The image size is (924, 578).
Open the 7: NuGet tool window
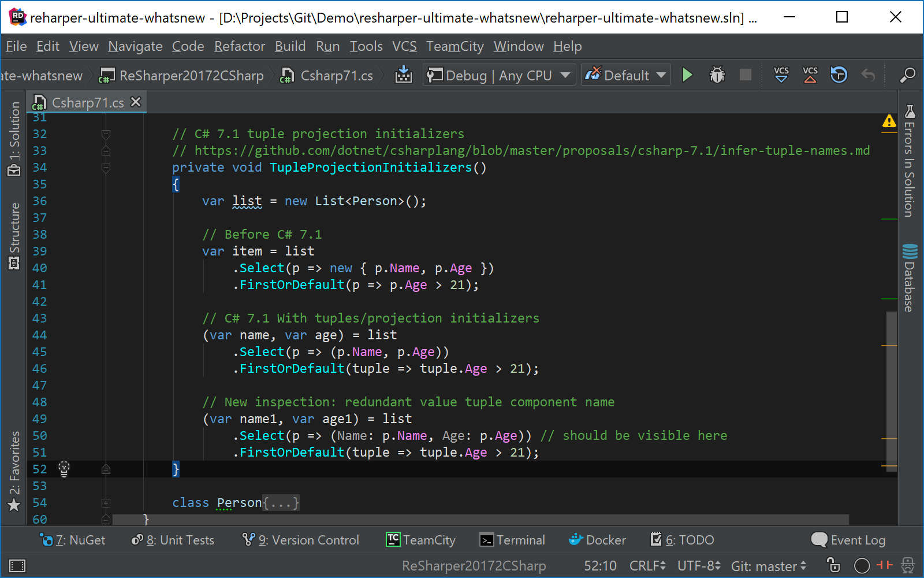coord(72,540)
